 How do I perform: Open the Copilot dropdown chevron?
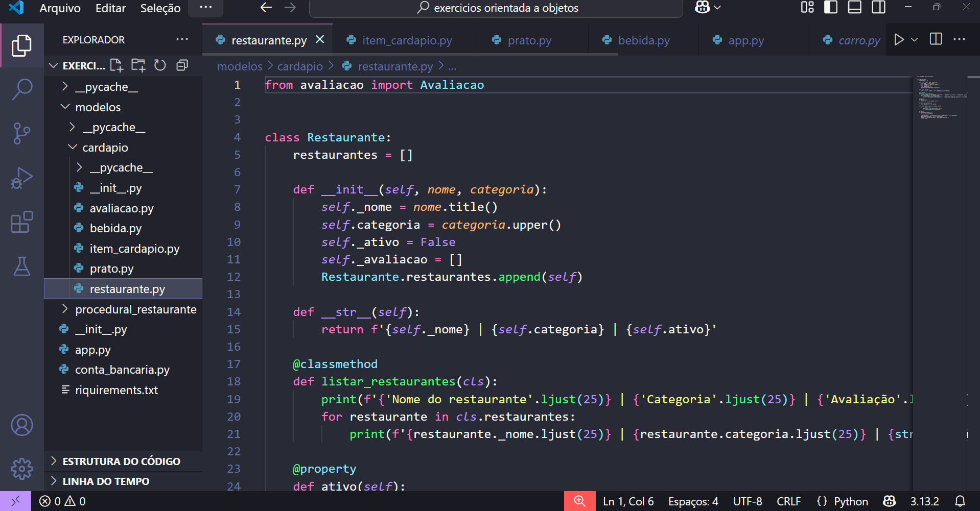click(717, 8)
